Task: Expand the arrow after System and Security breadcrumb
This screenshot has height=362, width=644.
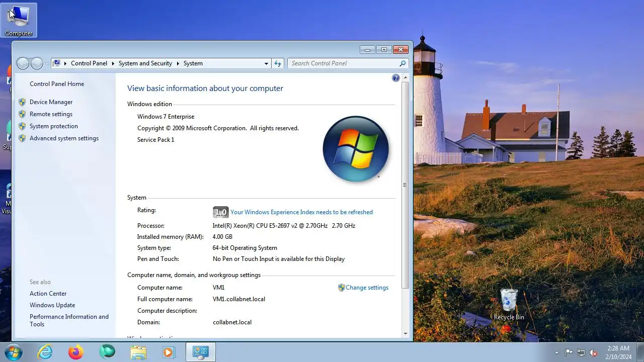Action: click(178, 63)
